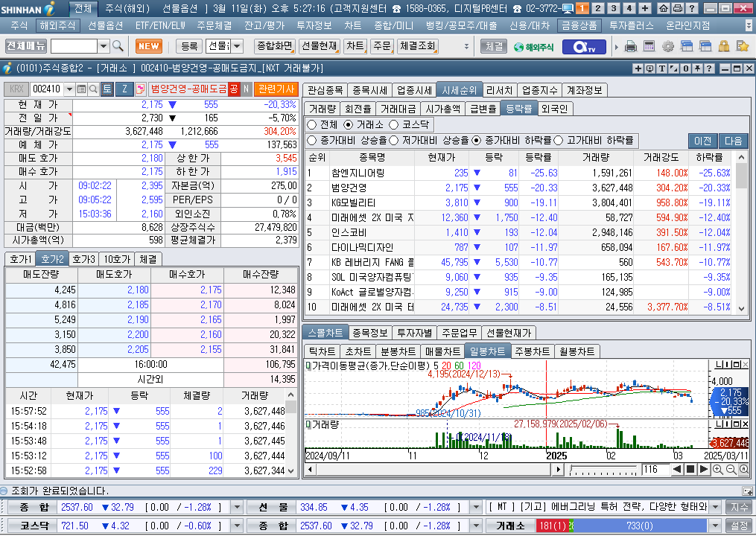Step chart forward with right triangle button
Viewport: 756px width, 536px height.
[703, 469]
